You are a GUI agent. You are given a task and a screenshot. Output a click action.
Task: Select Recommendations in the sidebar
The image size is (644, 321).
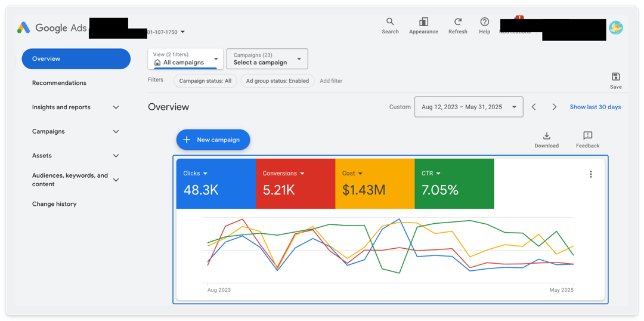(x=59, y=83)
